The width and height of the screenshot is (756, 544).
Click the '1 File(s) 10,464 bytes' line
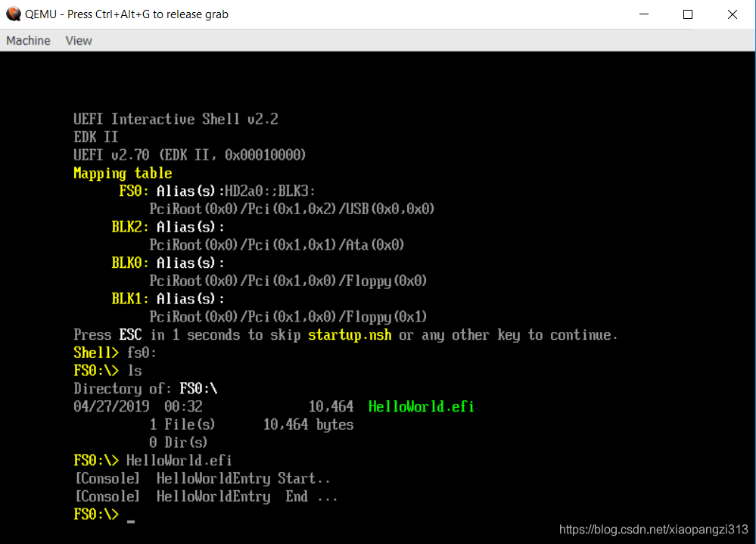click(251, 424)
